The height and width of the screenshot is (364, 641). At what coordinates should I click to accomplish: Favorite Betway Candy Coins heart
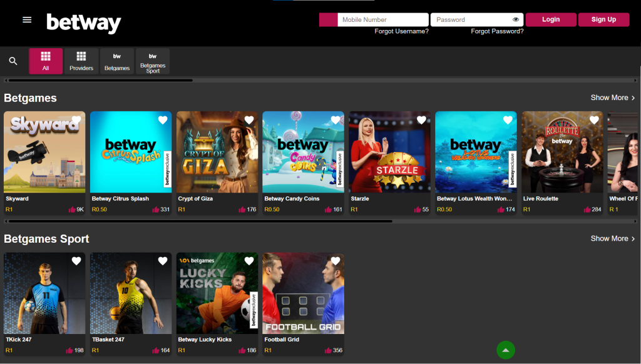(336, 120)
